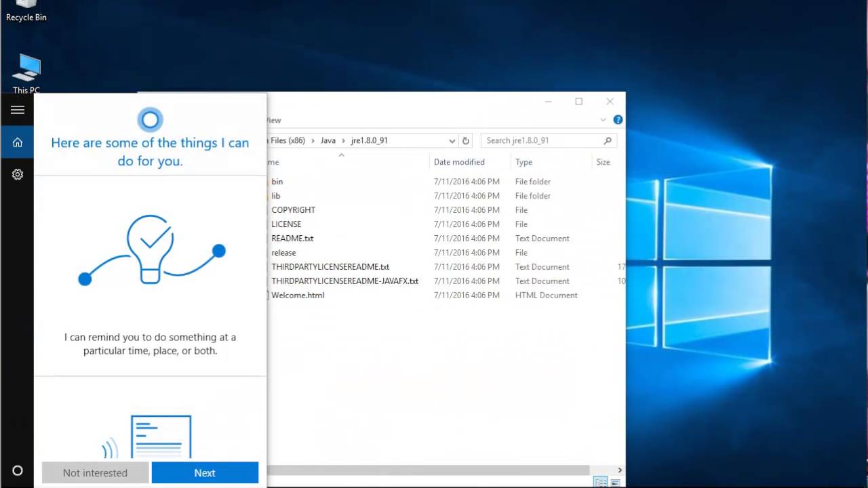Image resolution: width=868 pixels, height=488 pixels.
Task: Select the lib folder row
Action: [276, 196]
